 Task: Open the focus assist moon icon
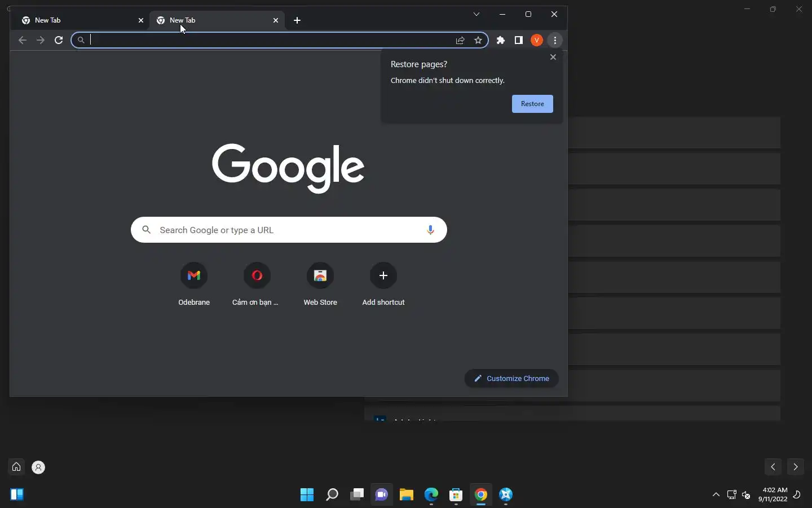[x=797, y=495]
